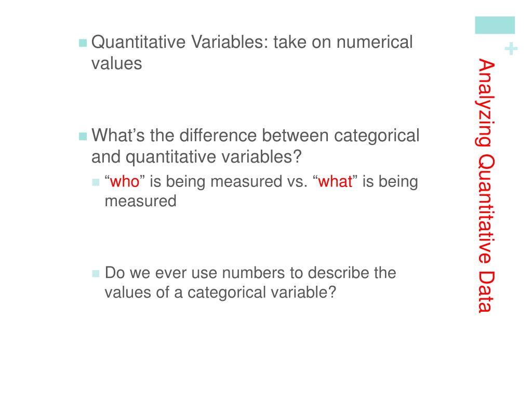Click the sub-bullet before Do we ever
The height and width of the screenshot is (399, 532).
point(96,273)
